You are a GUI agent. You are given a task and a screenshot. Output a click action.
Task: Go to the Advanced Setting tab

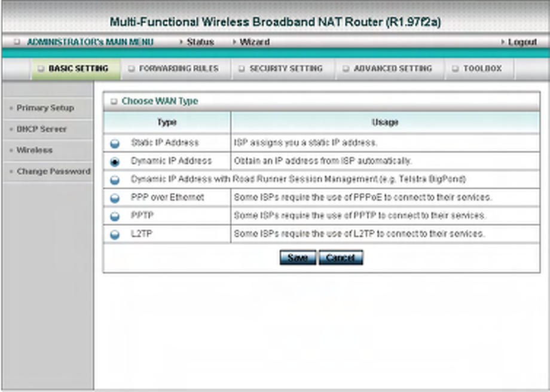[x=389, y=69]
